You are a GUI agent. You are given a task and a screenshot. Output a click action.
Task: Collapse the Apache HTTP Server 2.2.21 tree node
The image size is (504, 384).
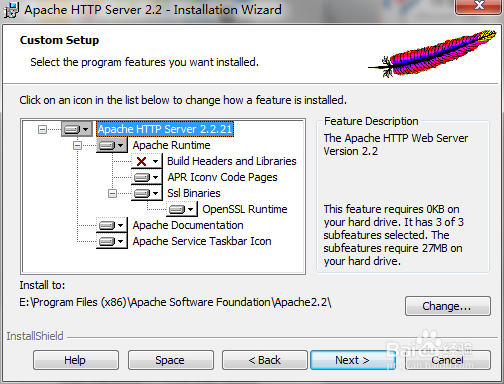pyautogui.click(x=42, y=129)
